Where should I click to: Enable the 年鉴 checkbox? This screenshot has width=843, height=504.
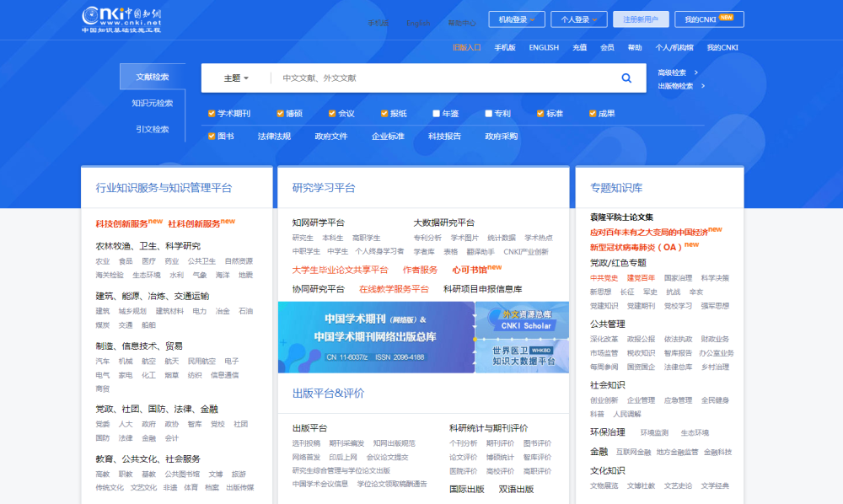coord(436,114)
